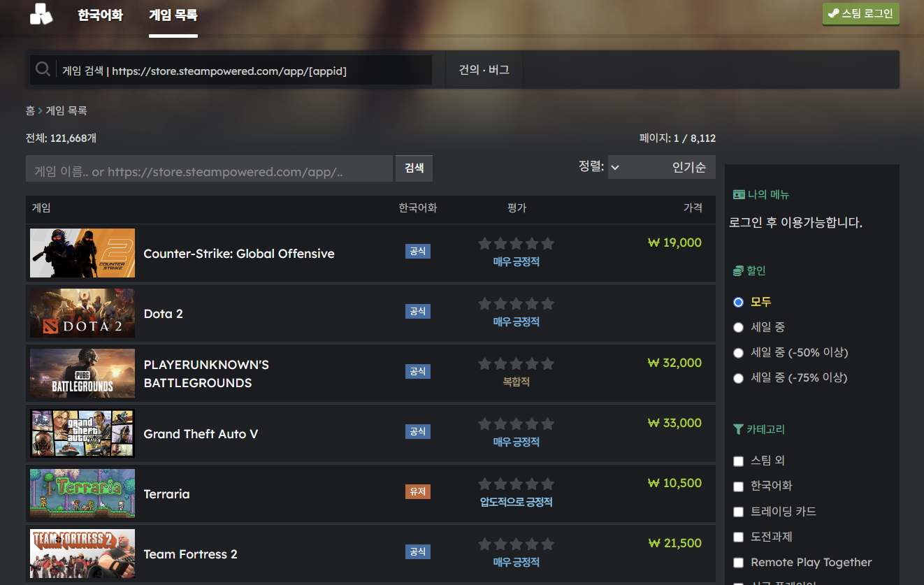Click the 공식 badge for Grand Theft Auto V

pyautogui.click(x=418, y=431)
